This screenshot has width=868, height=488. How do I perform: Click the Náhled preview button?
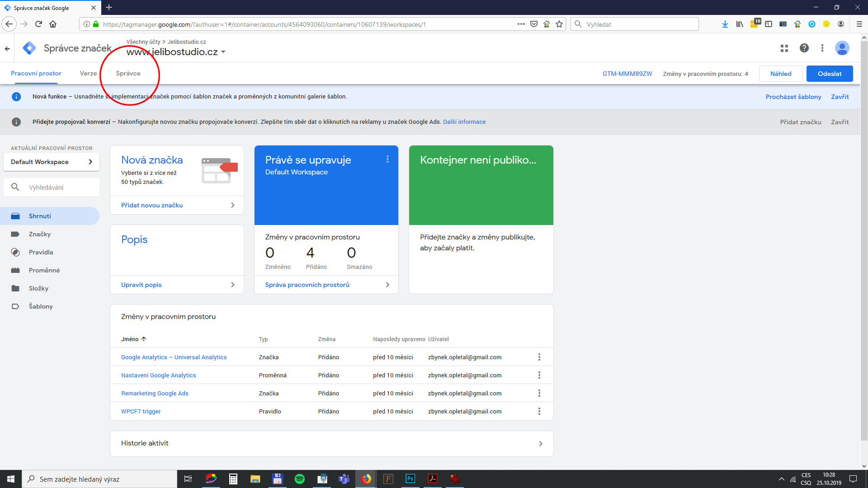[x=781, y=74]
